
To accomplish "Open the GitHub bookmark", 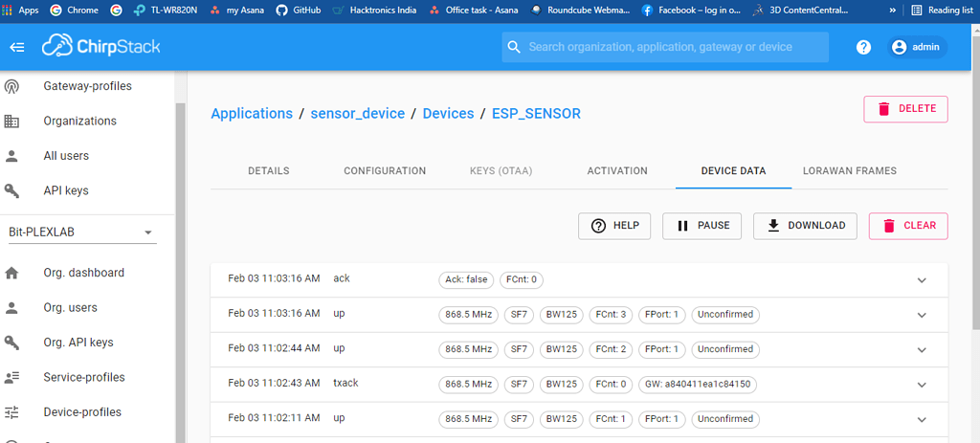I will click(299, 10).
